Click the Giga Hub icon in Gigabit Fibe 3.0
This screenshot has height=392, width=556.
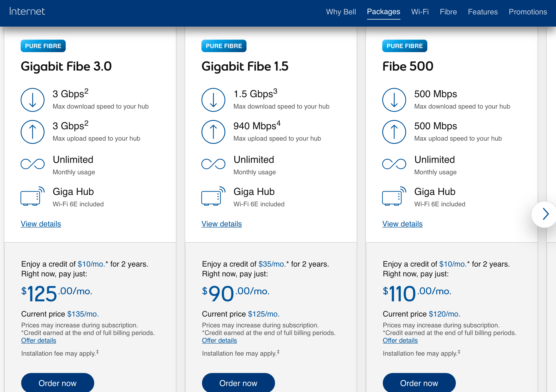(x=33, y=196)
